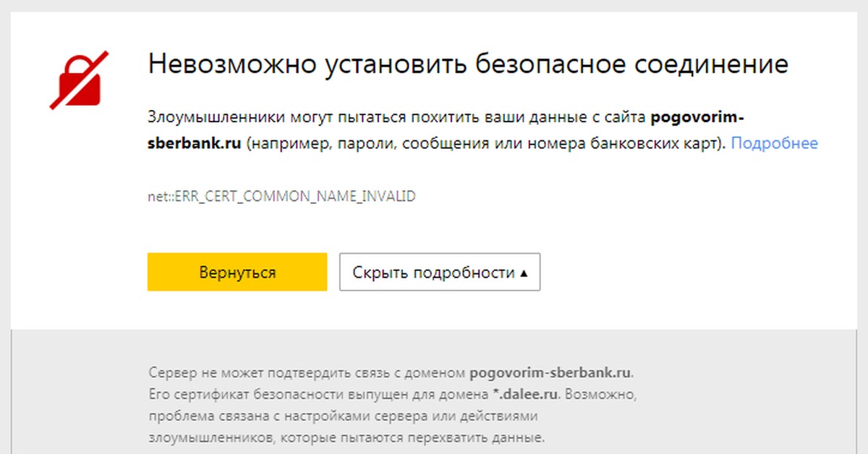
Task: Click the red crossed-out padlock icon
Action: (x=79, y=80)
